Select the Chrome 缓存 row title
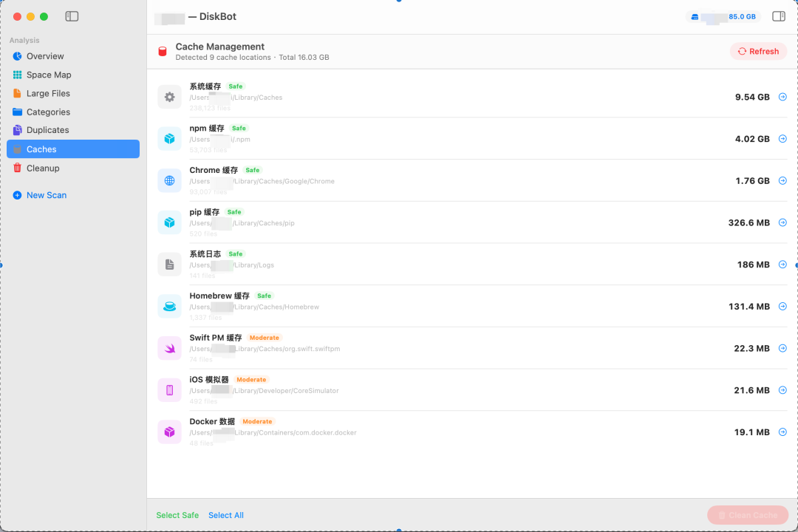Viewport: 798px width, 532px height. pos(214,170)
